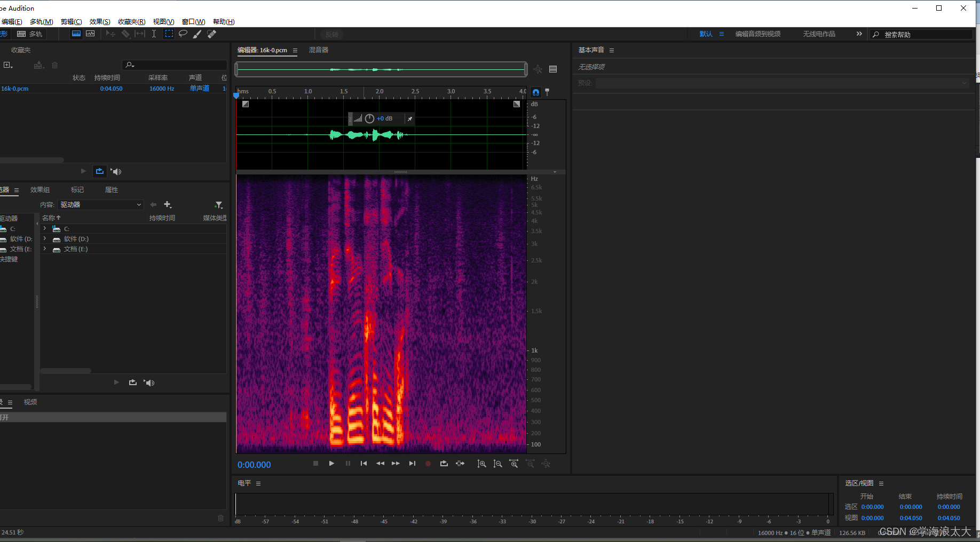Switch to the 标记 tab
980x542 pixels.
pyautogui.click(x=77, y=189)
